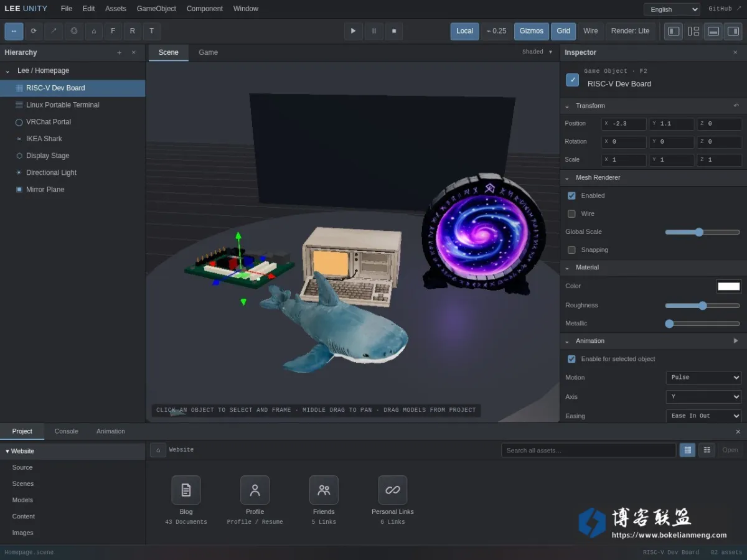Play the Animation section preview arrow
The height and width of the screenshot is (560, 747).
[736, 341]
